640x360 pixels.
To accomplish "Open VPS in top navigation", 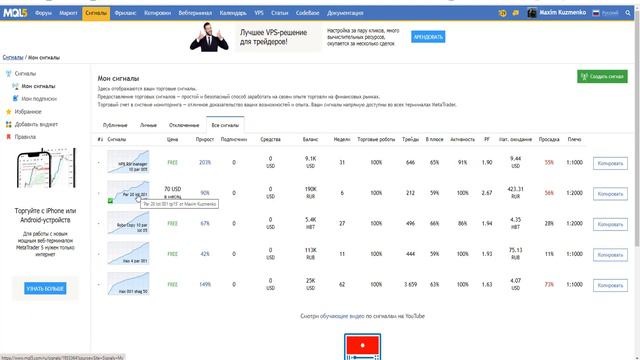I will (259, 13).
